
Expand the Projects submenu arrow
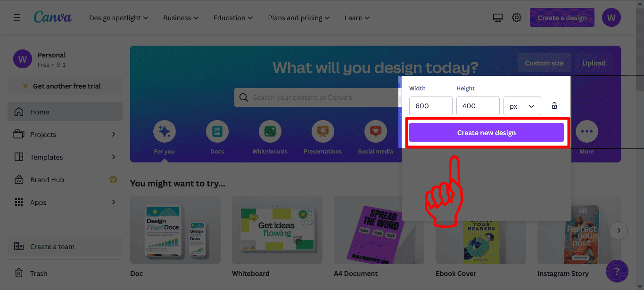(113, 134)
